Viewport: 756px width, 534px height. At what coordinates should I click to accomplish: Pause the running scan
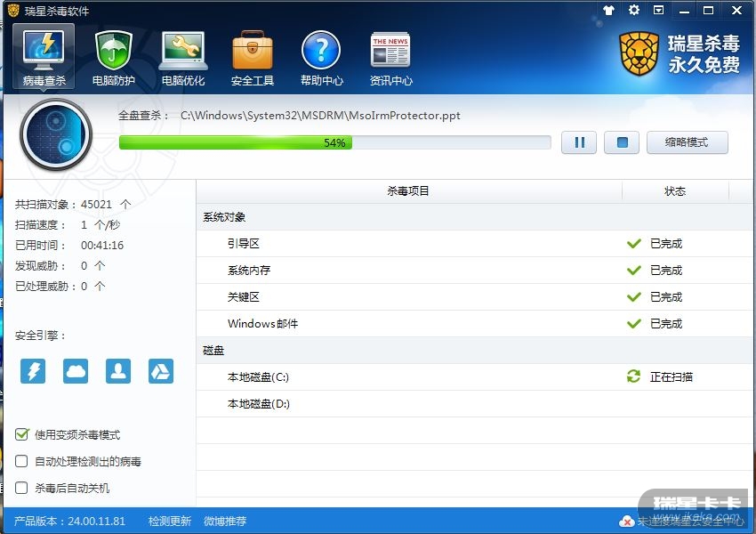tap(579, 142)
